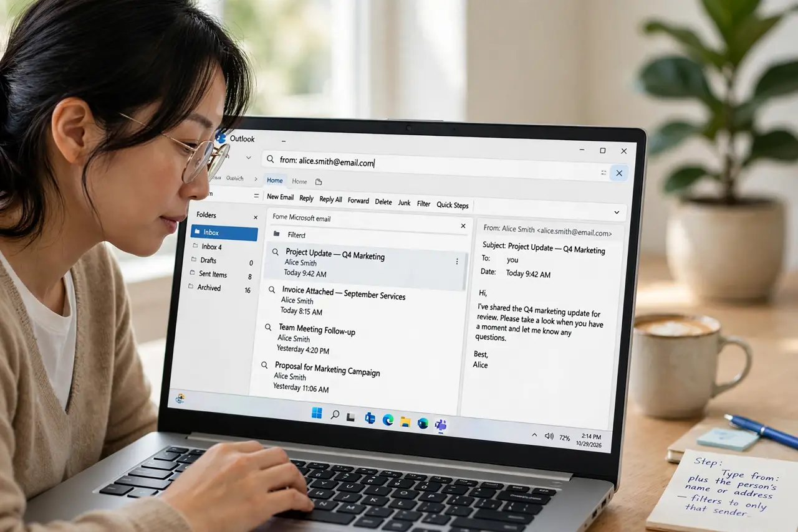The height and width of the screenshot is (532, 798).
Task: Click the small page icon after the Home tabs
Action: tap(319, 182)
